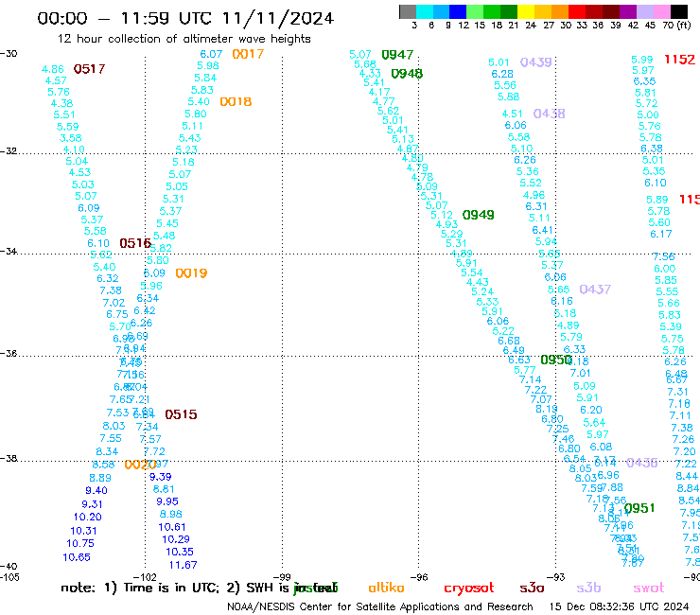Click the s3a time label '0517'
The width and height of the screenshot is (700, 615).
[89, 69]
